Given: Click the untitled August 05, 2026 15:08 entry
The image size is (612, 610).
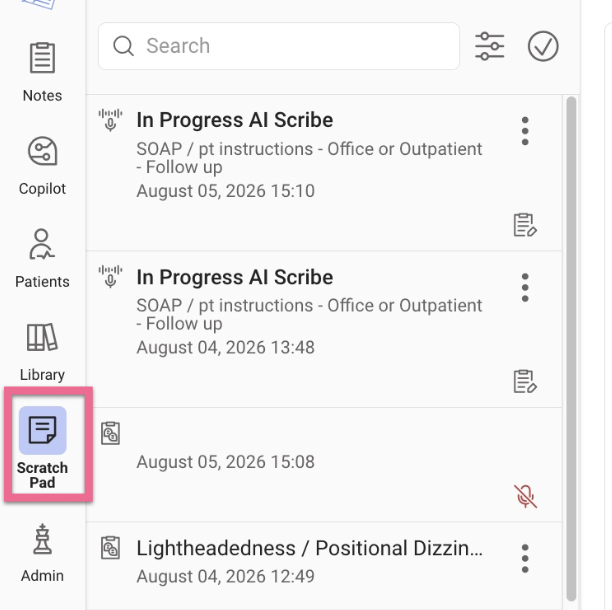Looking at the screenshot, I should click(x=324, y=464).
